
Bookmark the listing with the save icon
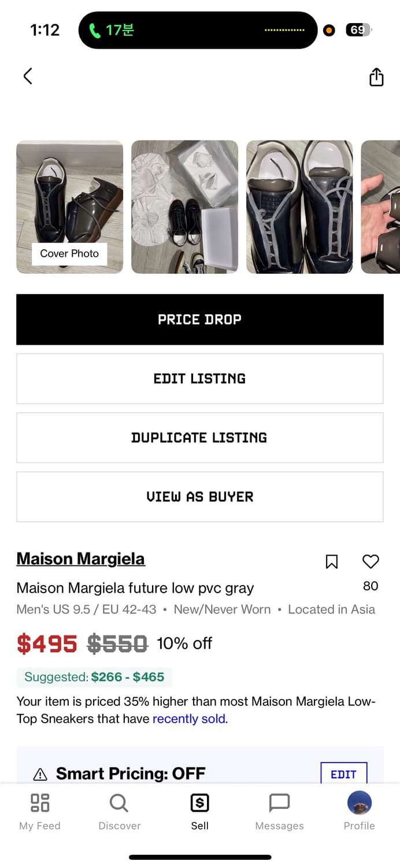click(x=331, y=561)
